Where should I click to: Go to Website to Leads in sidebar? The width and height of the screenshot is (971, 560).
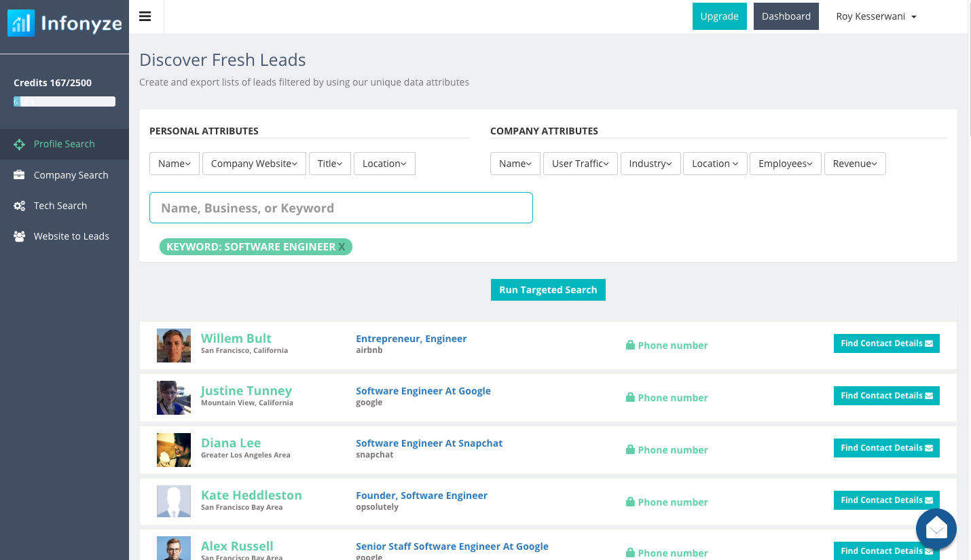coord(65,236)
